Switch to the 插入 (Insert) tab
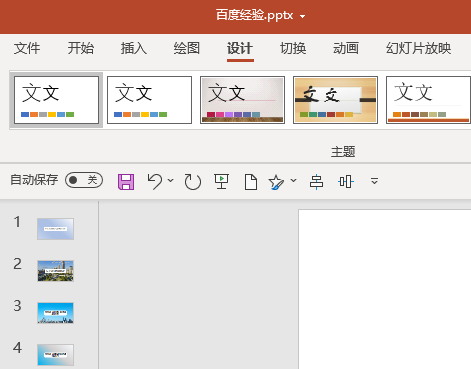This screenshot has height=369, width=471. tap(134, 48)
